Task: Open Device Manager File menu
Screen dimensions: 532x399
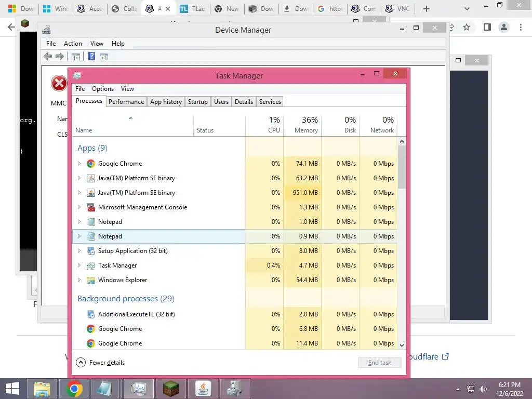Action: [x=51, y=44]
